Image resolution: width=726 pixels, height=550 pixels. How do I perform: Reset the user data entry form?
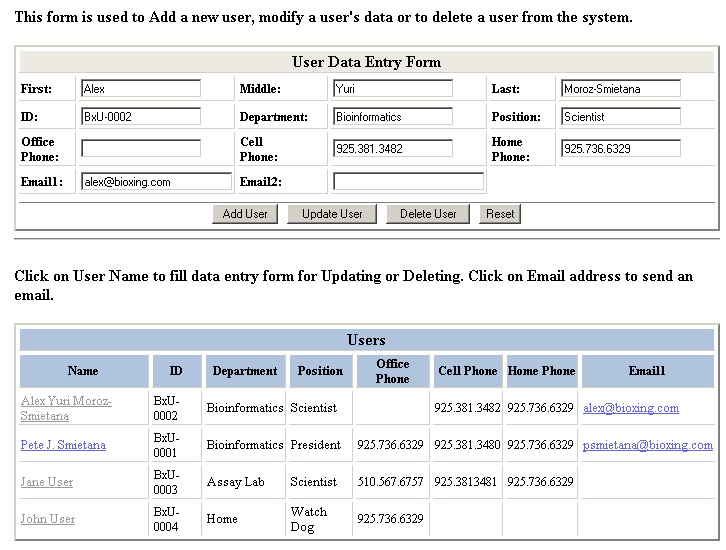500,214
